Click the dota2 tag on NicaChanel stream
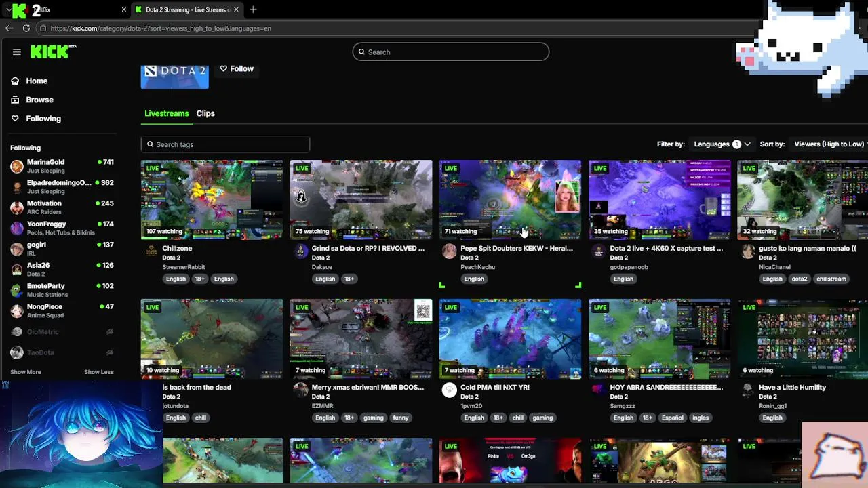 coord(800,279)
